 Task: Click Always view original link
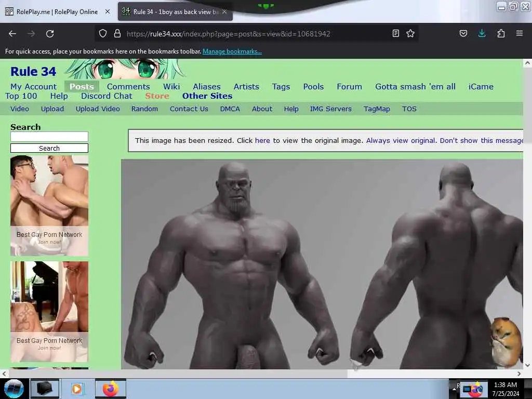pyautogui.click(x=401, y=140)
